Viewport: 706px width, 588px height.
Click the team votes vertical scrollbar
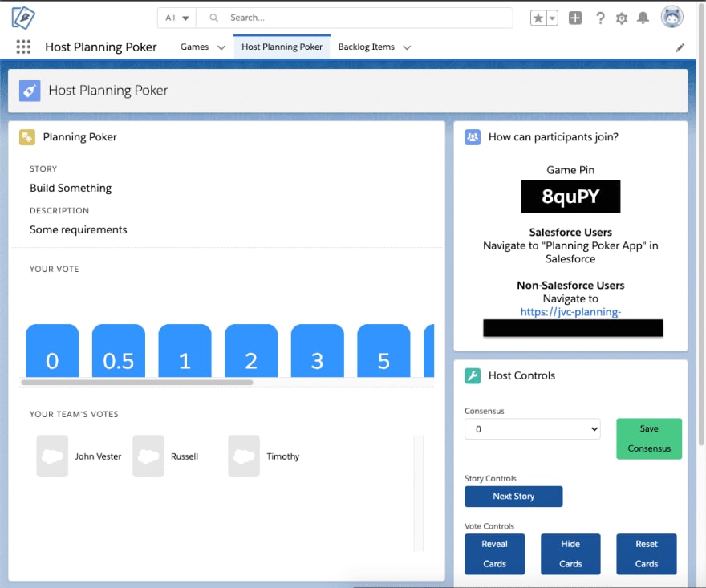point(419,493)
